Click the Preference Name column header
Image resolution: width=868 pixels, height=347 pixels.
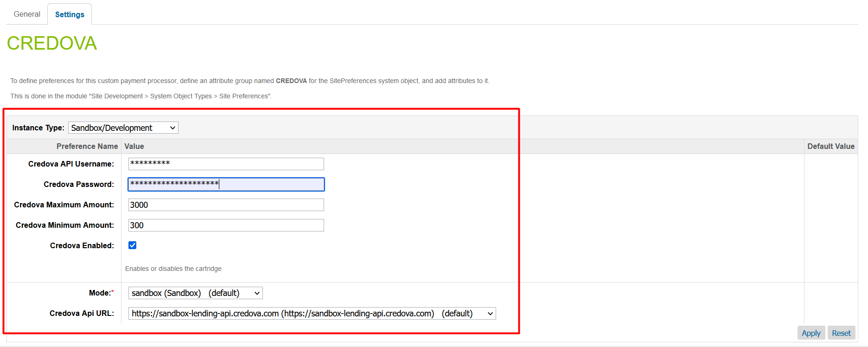pyautogui.click(x=87, y=146)
